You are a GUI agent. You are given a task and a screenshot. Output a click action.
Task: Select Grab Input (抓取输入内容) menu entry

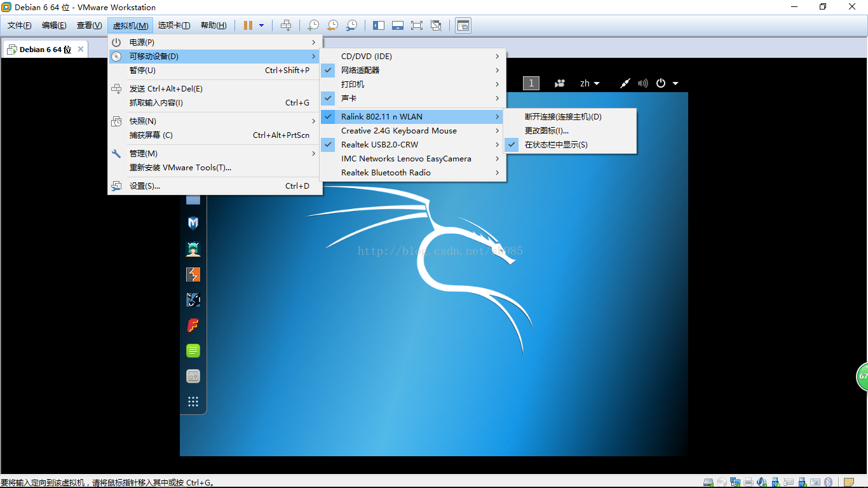click(215, 102)
